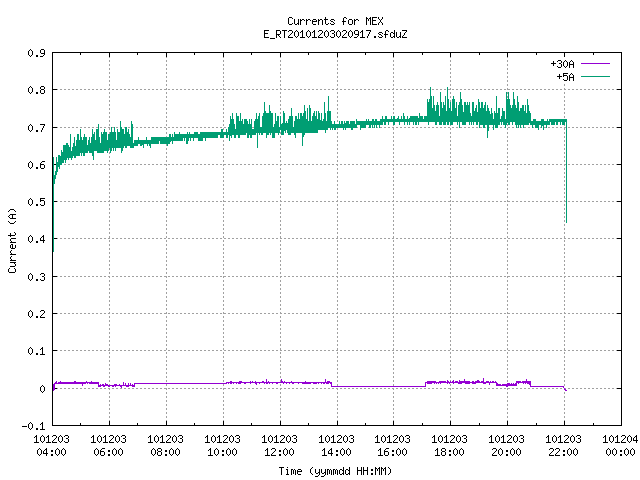Click y-axis tick value 0.3
The width and height of the screenshot is (640, 480).
point(36,277)
